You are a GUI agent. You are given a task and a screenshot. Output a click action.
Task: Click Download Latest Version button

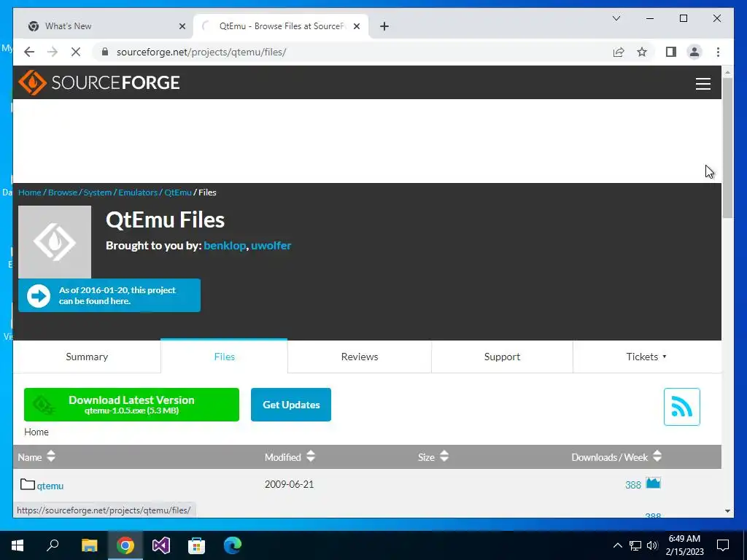point(131,405)
